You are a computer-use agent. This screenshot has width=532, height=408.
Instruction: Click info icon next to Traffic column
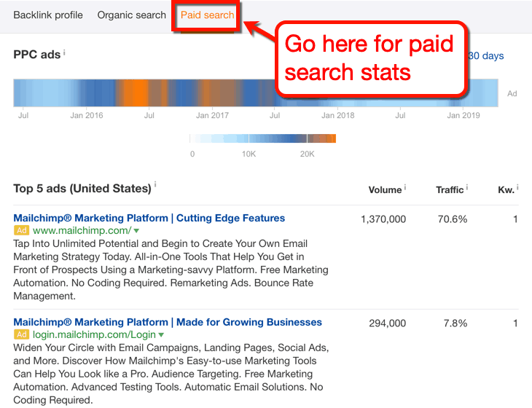point(467,187)
